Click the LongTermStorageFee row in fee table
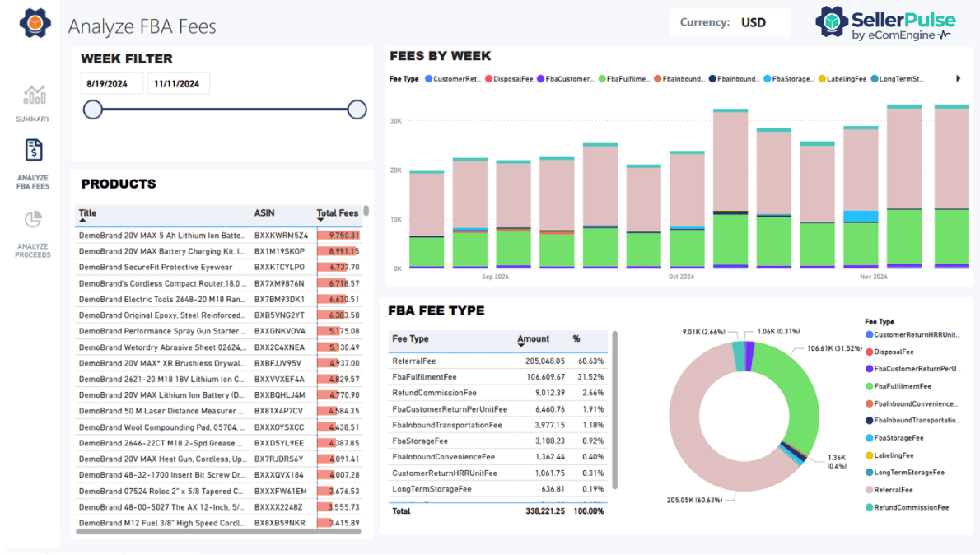The image size is (980, 555). coord(498,489)
